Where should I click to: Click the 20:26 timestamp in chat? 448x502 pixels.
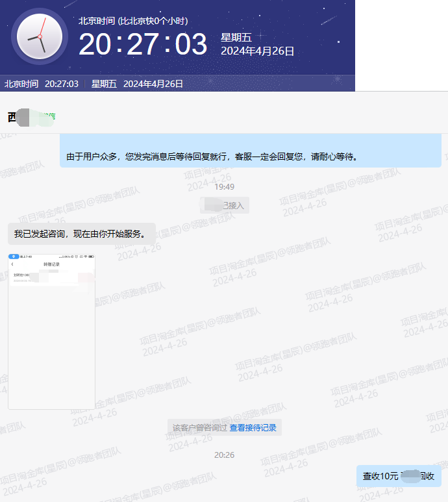pyautogui.click(x=224, y=455)
